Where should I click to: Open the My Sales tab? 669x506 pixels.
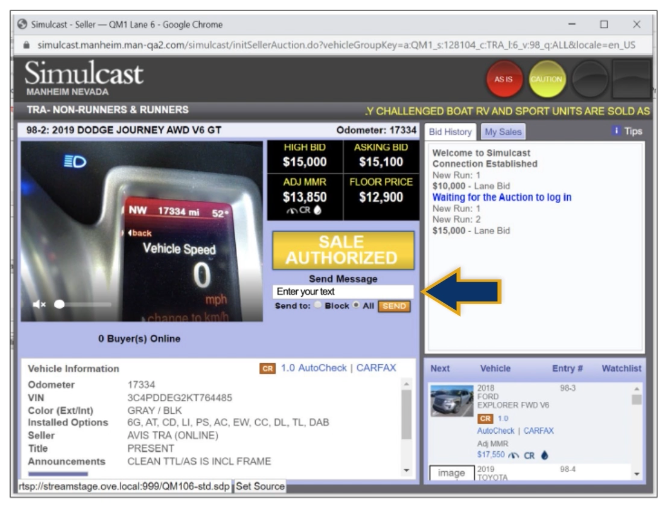pos(503,132)
